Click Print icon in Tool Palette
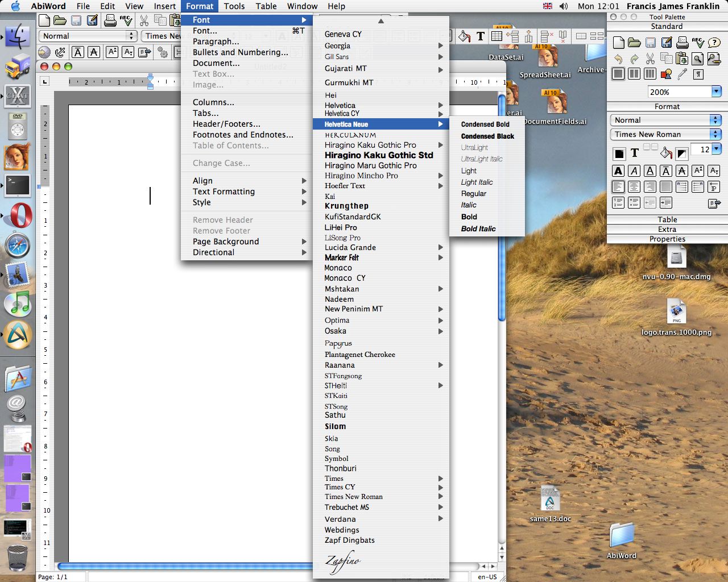The height and width of the screenshot is (582, 728). click(x=682, y=43)
